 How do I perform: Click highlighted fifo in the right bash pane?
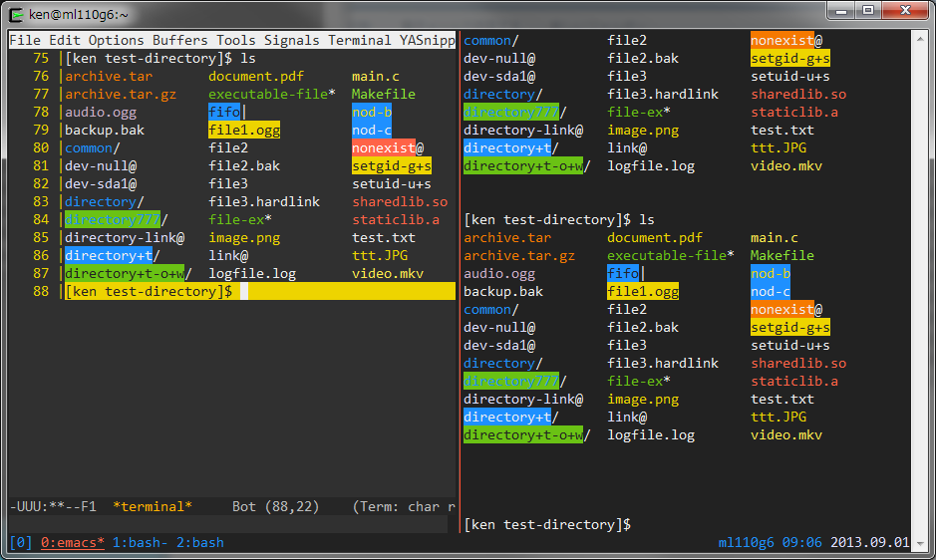[x=623, y=273]
